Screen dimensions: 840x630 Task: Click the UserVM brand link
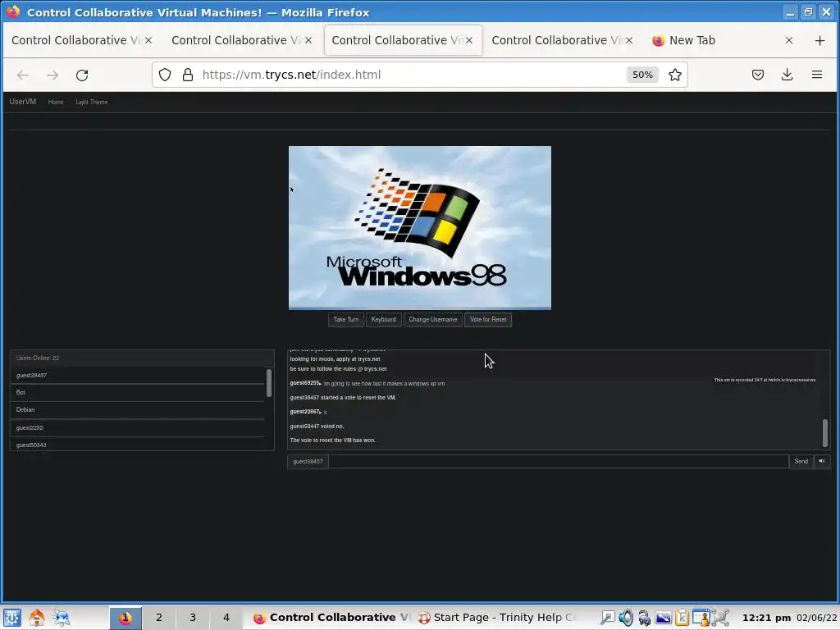22,102
